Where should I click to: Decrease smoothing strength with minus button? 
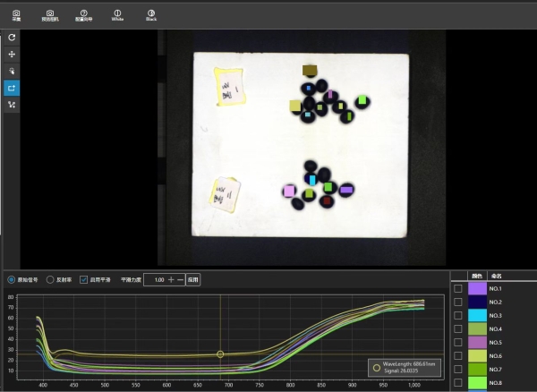click(180, 279)
